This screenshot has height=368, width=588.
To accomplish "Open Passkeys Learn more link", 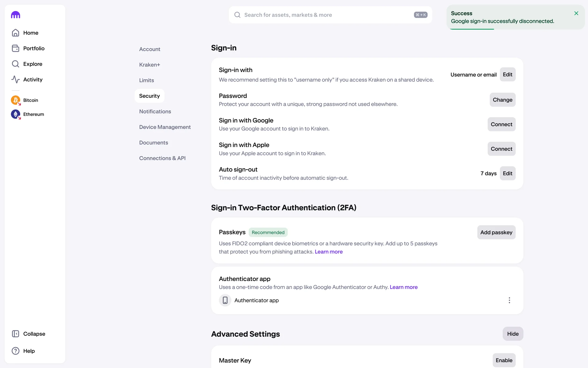I will tap(329, 252).
